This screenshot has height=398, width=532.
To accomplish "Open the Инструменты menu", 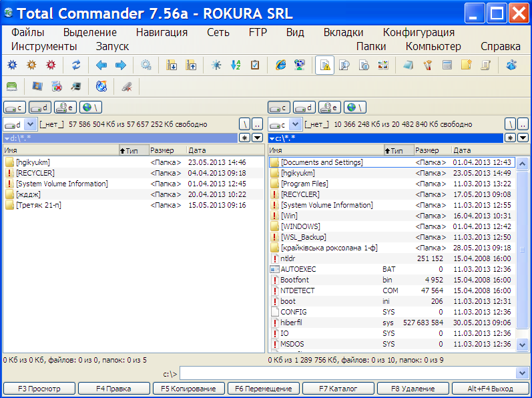I will coord(44,46).
